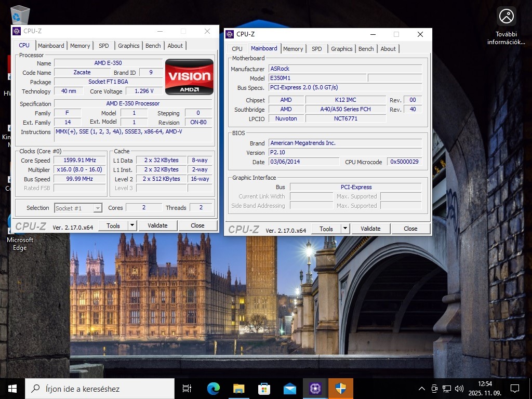Click Validate button in the Mainboard window
Image resolution: width=532 pixels, height=399 pixels.
pyautogui.click(x=370, y=229)
